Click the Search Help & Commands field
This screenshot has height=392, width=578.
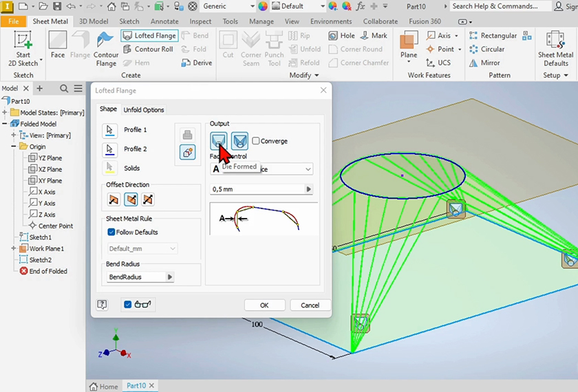pos(501,6)
